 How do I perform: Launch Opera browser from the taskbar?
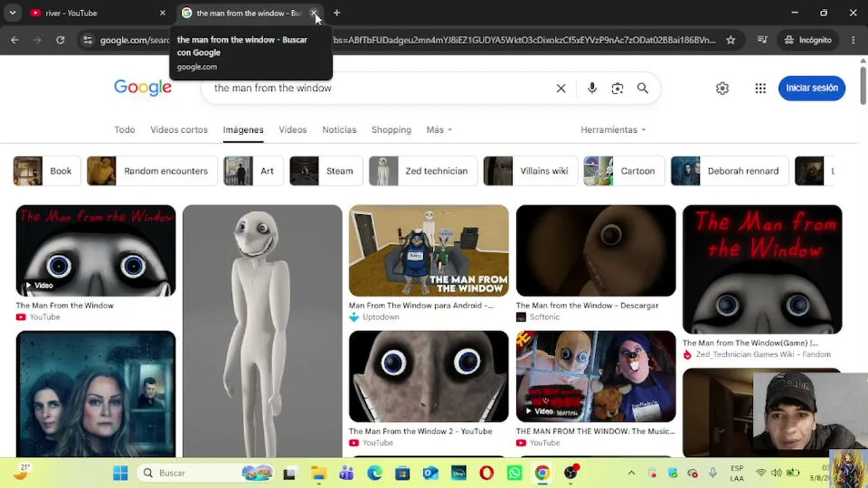(486, 472)
